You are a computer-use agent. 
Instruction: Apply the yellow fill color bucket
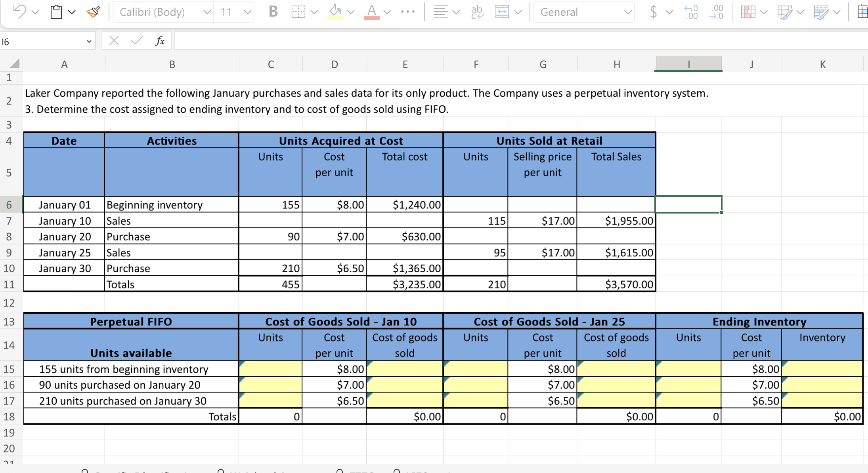335,12
